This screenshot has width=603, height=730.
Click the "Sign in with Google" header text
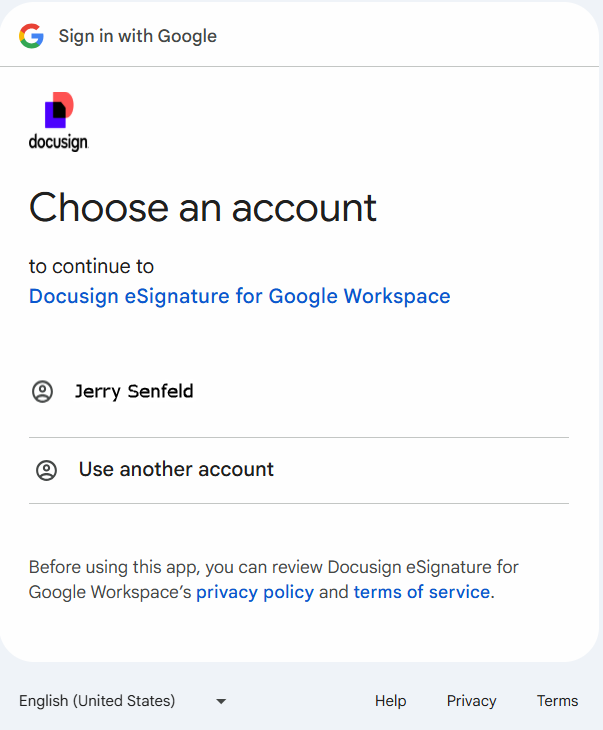pos(137,36)
